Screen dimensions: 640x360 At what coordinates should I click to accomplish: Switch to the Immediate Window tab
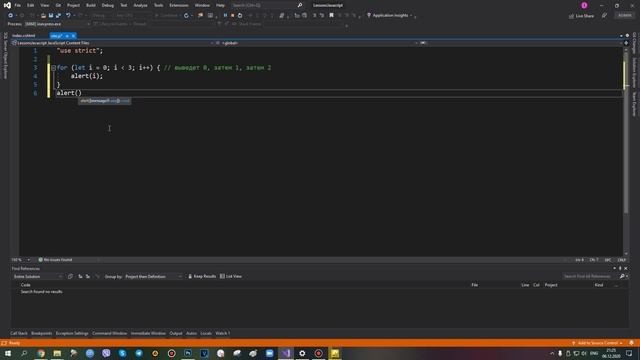coord(148,333)
